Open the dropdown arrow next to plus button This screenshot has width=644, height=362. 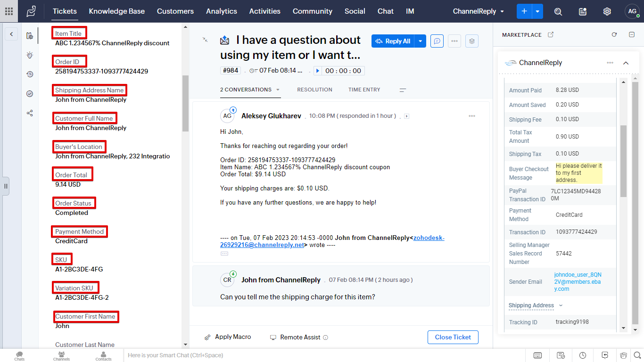[537, 11]
